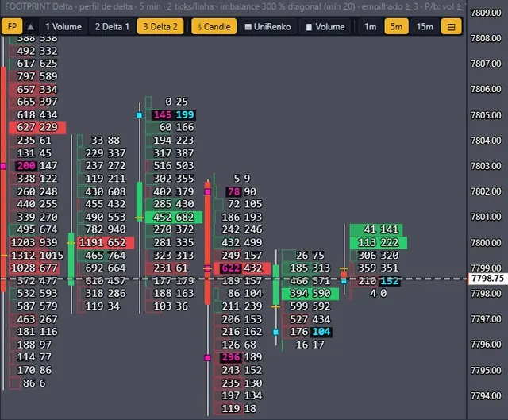Click the cell 4 0

(x=379, y=294)
